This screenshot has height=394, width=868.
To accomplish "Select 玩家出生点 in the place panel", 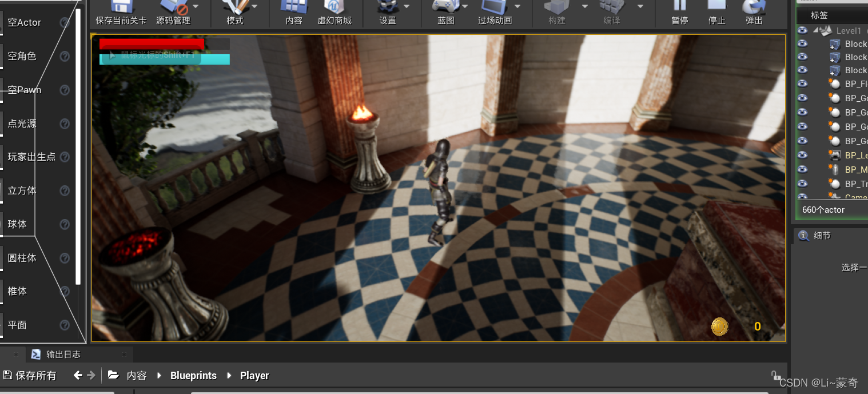I will pos(31,157).
